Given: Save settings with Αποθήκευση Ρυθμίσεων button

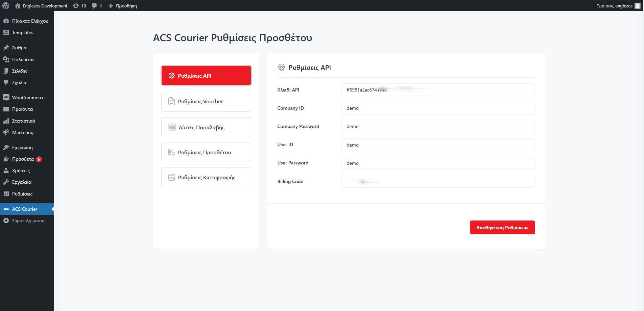Looking at the screenshot, I should click(x=502, y=227).
